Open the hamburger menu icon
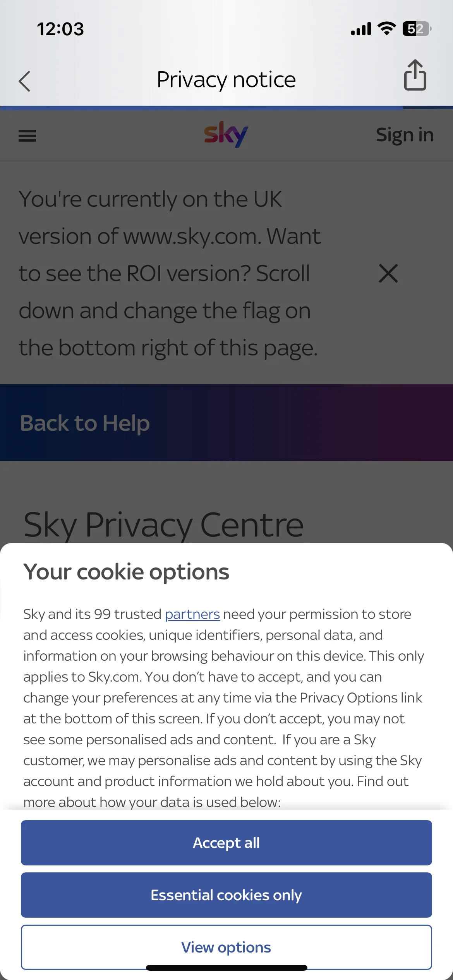Screen dimensions: 453x980 pos(27,136)
